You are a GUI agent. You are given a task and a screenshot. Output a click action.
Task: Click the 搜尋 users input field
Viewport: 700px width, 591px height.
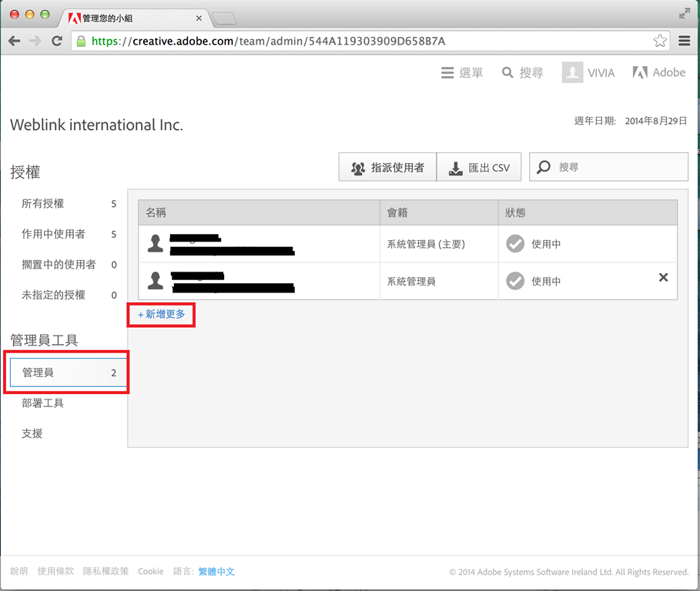pos(608,167)
